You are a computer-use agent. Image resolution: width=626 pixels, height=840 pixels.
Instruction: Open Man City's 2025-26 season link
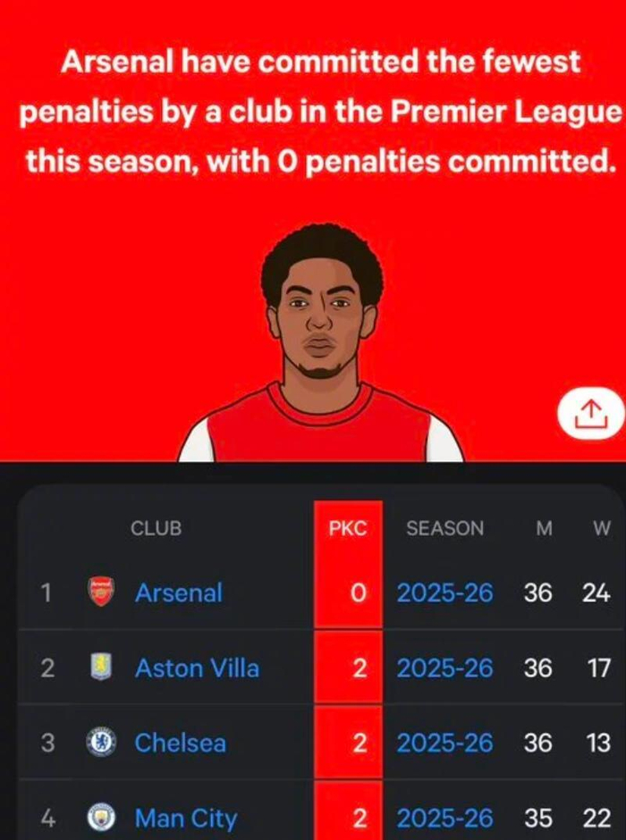(444, 819)
